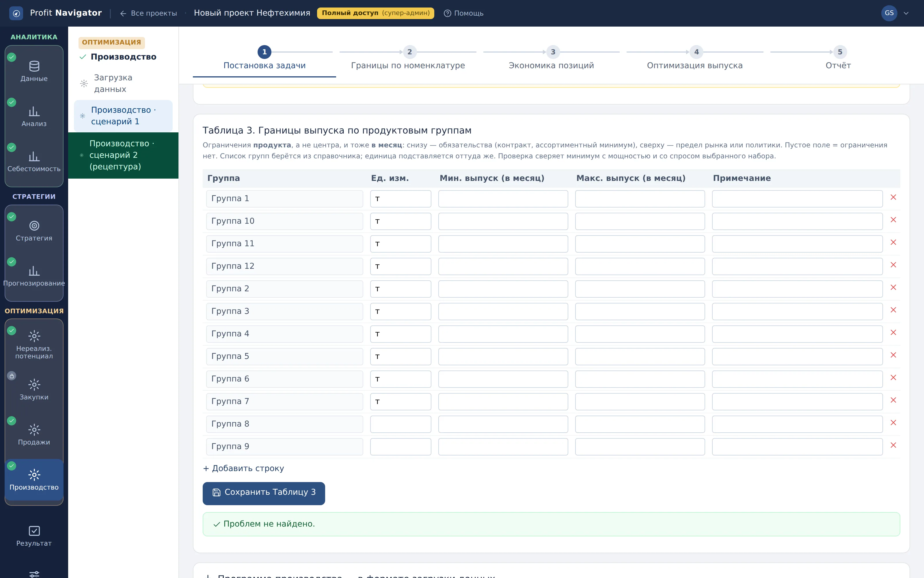Screen dimensions: 924x578
Task: Open the Анализ analytics section
Action: tap(34, 116)
